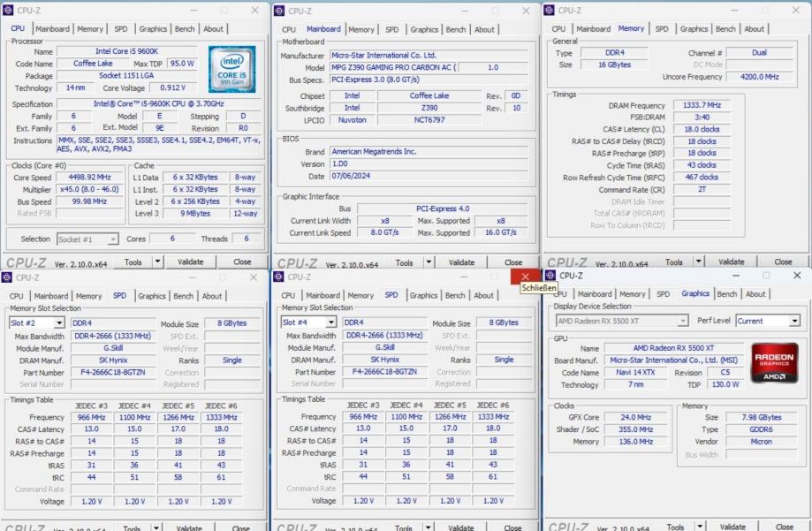
Task: Click the GPU Code Name value Navi 14 XTX
Action: 635,373
